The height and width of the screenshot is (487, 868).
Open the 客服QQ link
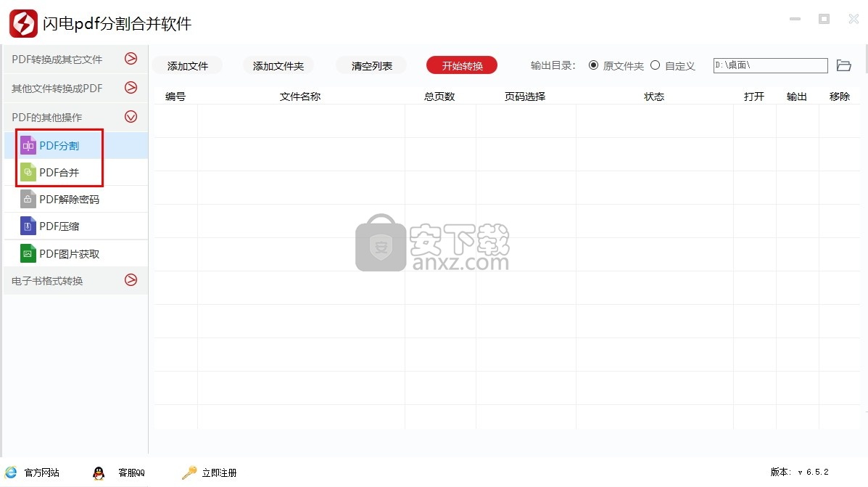click(x=131, y=472)
